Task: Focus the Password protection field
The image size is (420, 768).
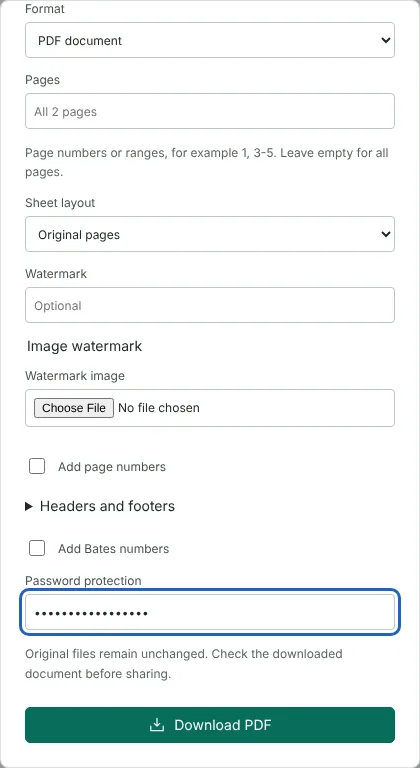Action: [210, 612]
